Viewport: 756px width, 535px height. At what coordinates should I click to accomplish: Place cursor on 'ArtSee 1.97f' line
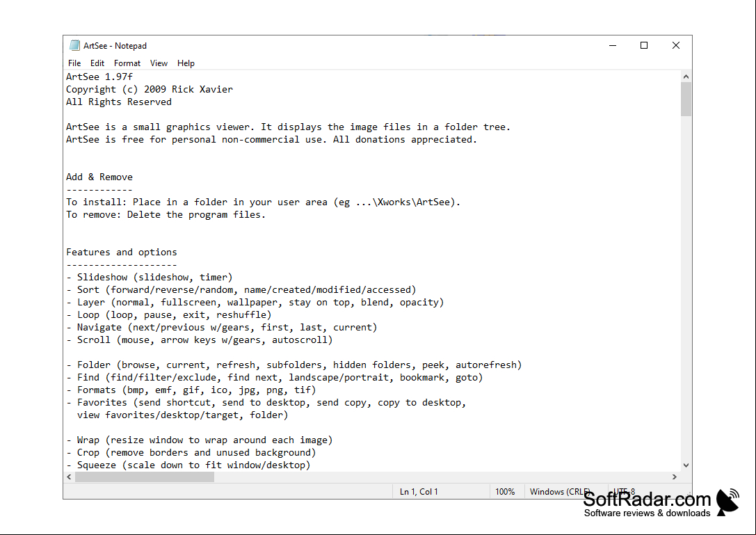pos(99,77)
